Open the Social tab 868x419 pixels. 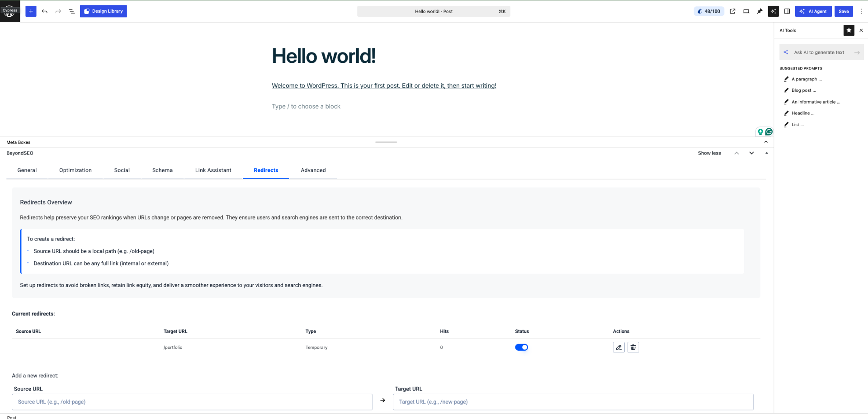122,170
